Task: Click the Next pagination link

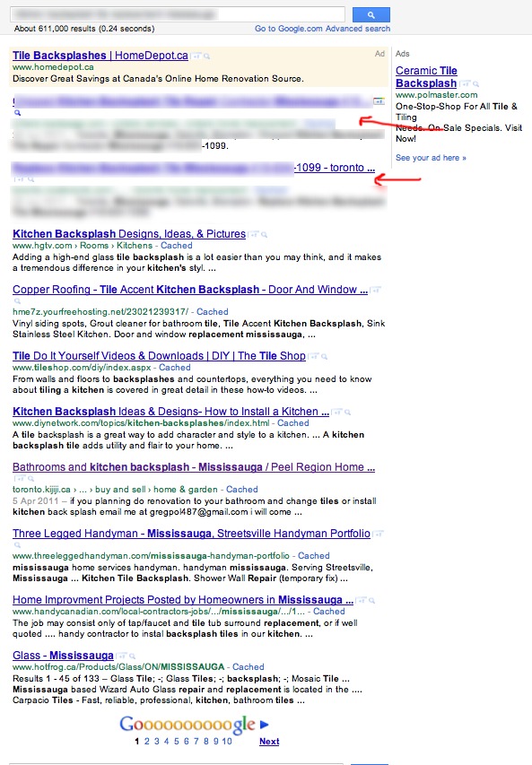Action: pos(269,741)
